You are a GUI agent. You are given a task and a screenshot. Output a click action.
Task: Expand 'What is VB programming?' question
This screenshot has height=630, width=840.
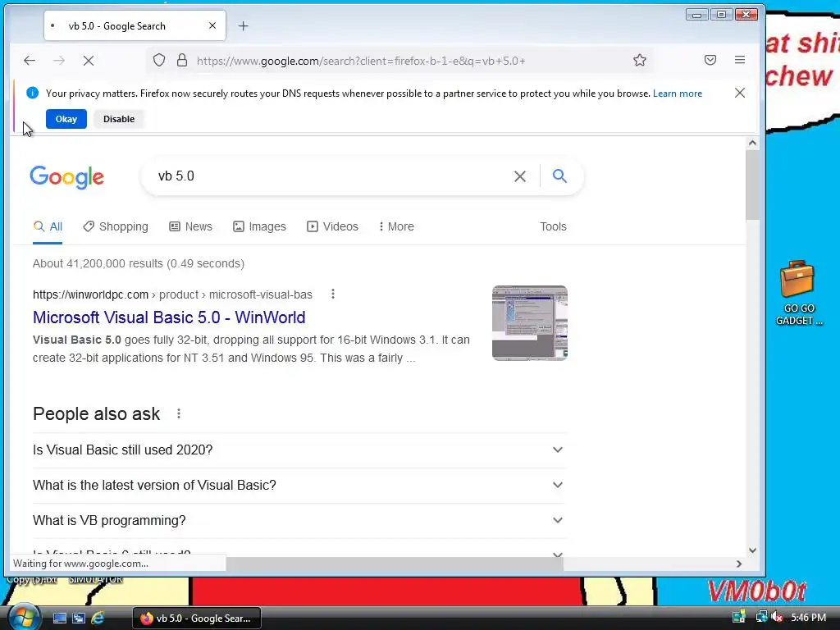point(299,521)
